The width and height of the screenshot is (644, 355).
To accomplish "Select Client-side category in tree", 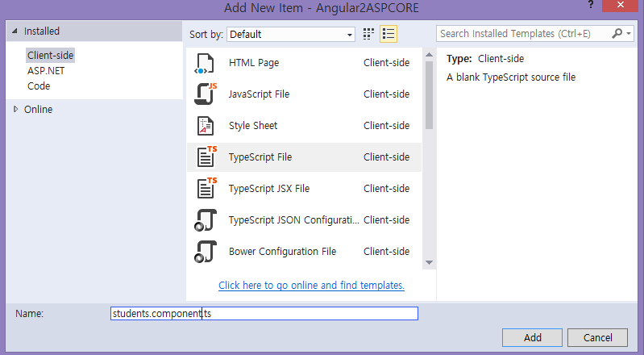I will (51, 55).
